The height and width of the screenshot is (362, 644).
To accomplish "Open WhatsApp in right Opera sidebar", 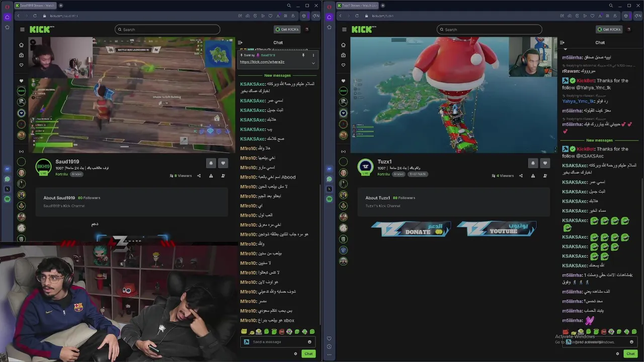I will tap(329, 179).
